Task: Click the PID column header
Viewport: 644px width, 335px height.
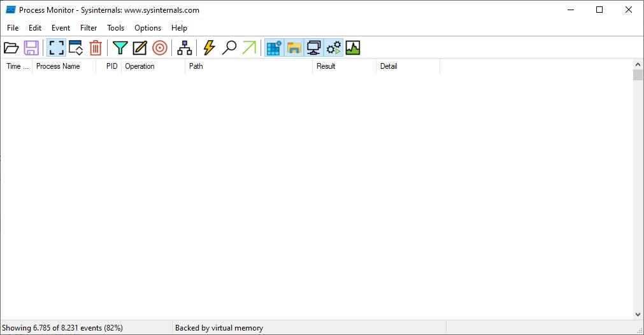Action: [x=109, y=66]
